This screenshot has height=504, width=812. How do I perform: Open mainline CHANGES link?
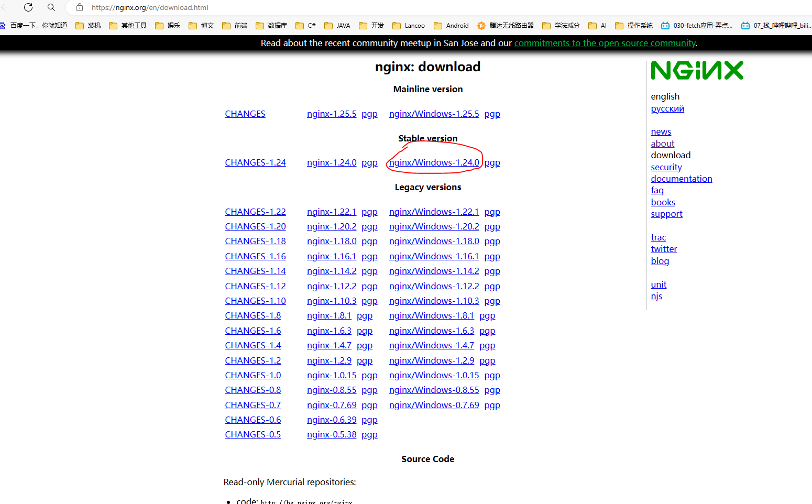coord(245,114)
